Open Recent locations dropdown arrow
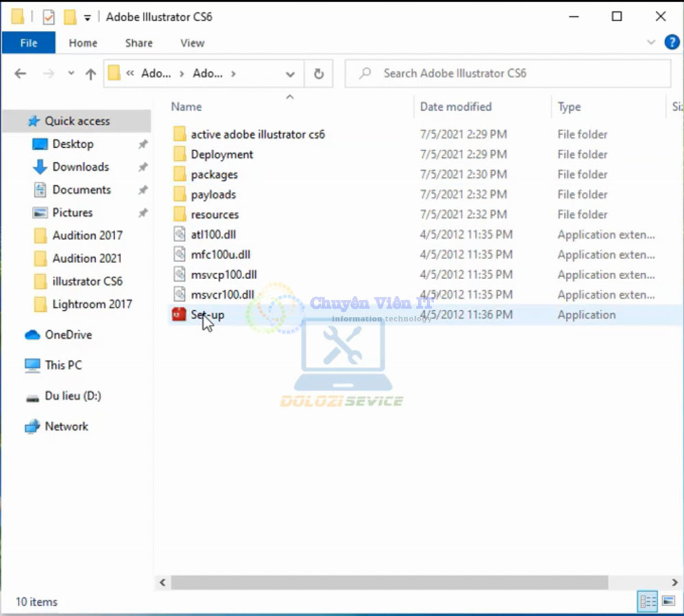This screenshot has width=684, height=616. tap(71, 74)
